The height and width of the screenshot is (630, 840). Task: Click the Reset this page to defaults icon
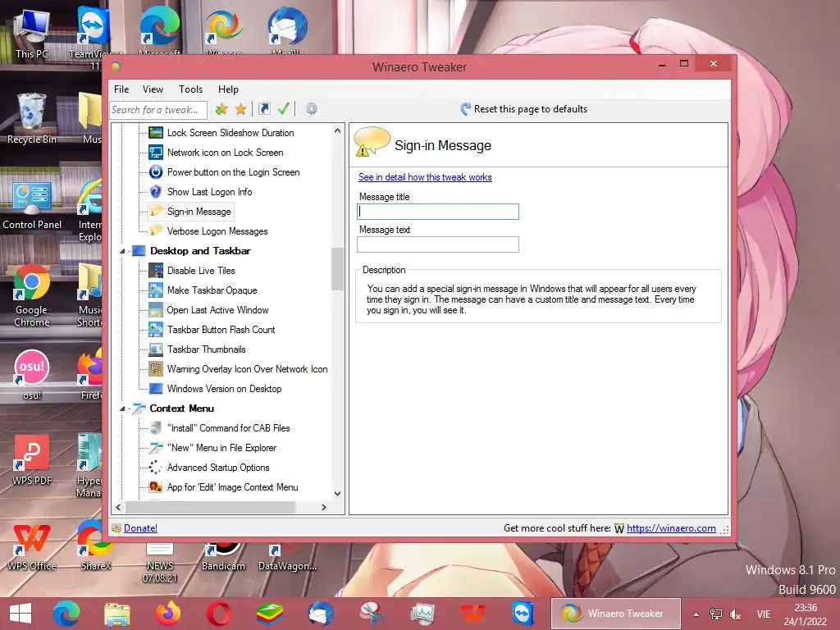point(466,109)
